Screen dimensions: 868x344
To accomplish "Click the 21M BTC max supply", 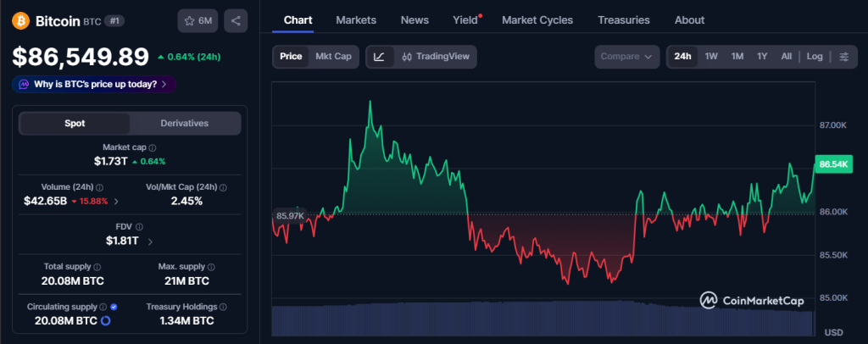I will coord(186,281).
